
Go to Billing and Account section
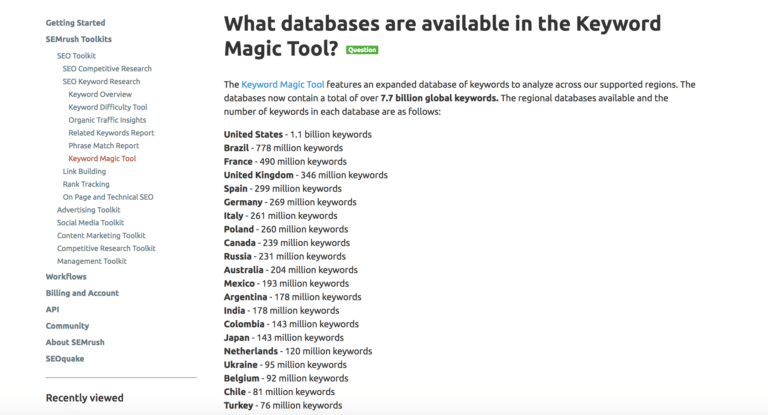[x=82, y=293]
